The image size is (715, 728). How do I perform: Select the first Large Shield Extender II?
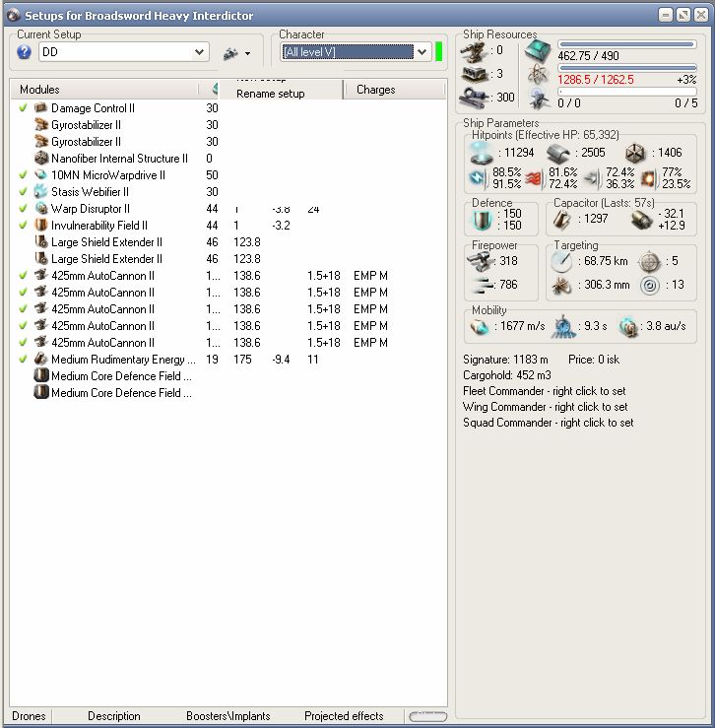coord(106,242)
